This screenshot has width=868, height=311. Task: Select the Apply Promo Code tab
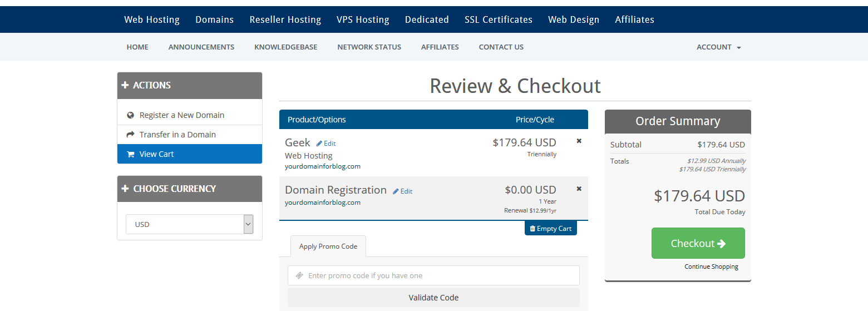328,246
